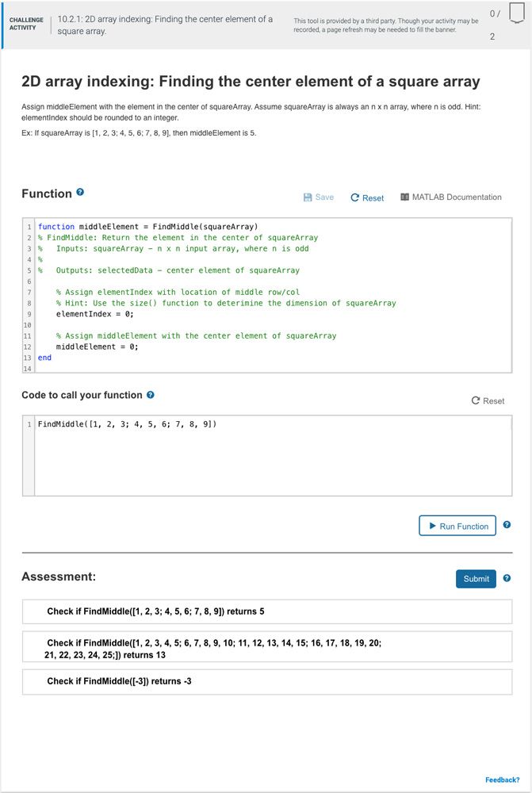
Task: Expand the "FindMiddle([-3]) returns -3" check
Action: pos(266,681)
